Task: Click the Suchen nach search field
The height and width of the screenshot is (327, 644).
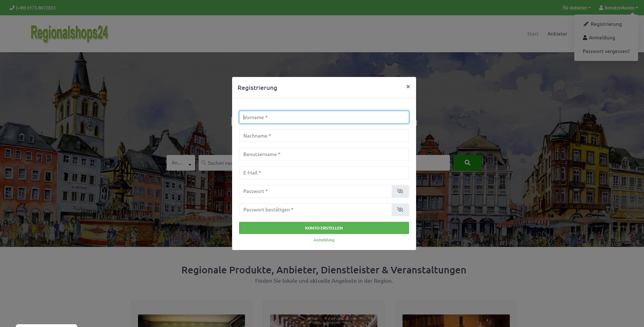Action: tap(215, 163)
